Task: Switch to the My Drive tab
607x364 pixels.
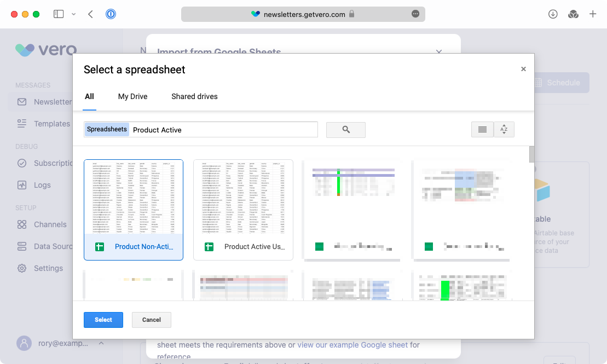Action: [x=132, y=96]
